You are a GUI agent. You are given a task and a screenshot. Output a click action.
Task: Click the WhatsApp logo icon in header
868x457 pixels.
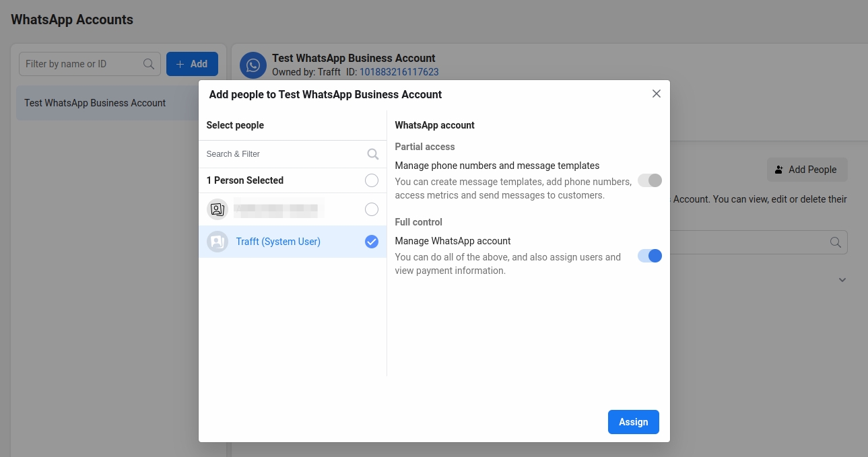[253, 65]
